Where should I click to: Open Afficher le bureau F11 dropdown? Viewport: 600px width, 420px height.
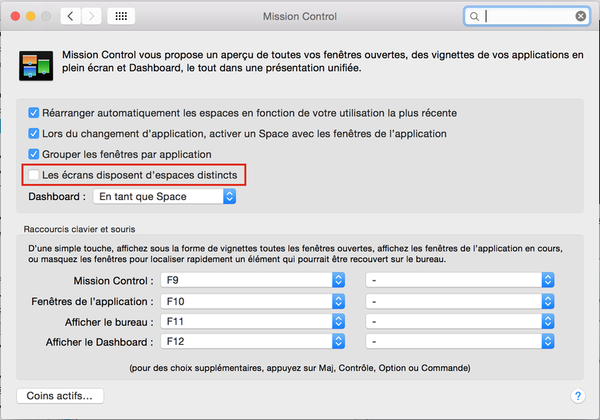coord(253,322)
